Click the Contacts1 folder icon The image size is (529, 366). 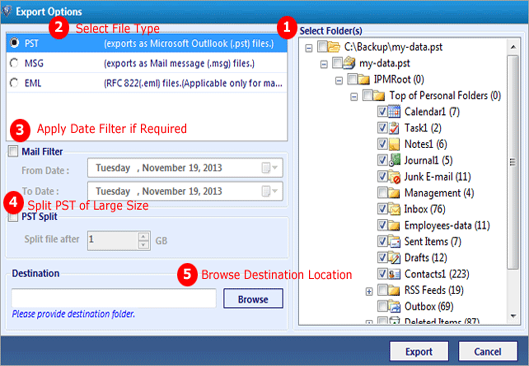[x=394, y=274]
